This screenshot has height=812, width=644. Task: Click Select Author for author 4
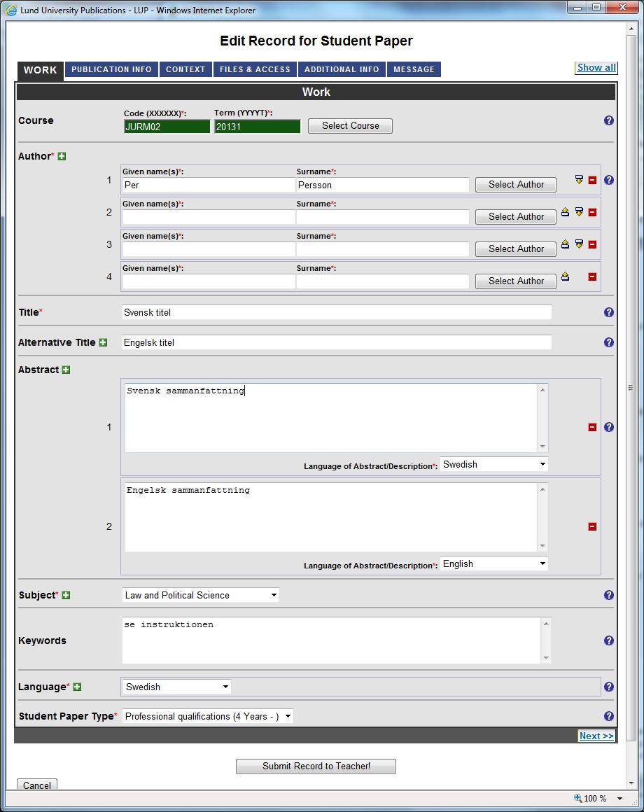coord(516,281)
